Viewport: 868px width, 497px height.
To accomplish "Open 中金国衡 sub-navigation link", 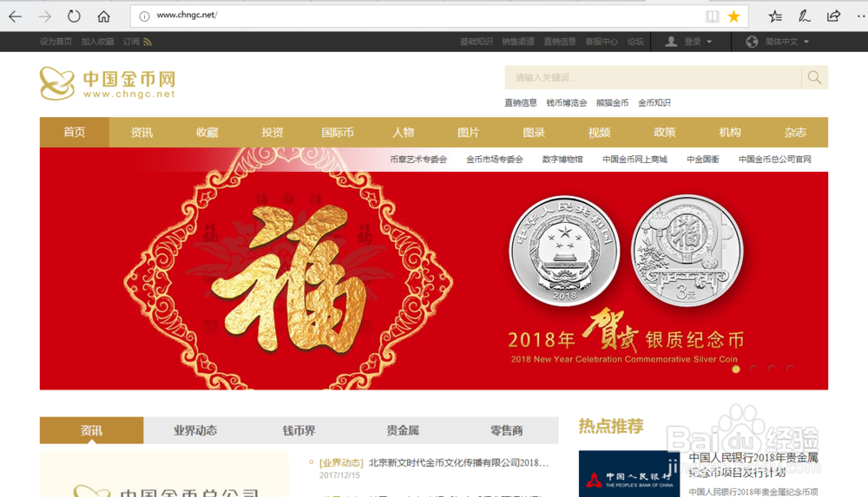I will [702, 160].
